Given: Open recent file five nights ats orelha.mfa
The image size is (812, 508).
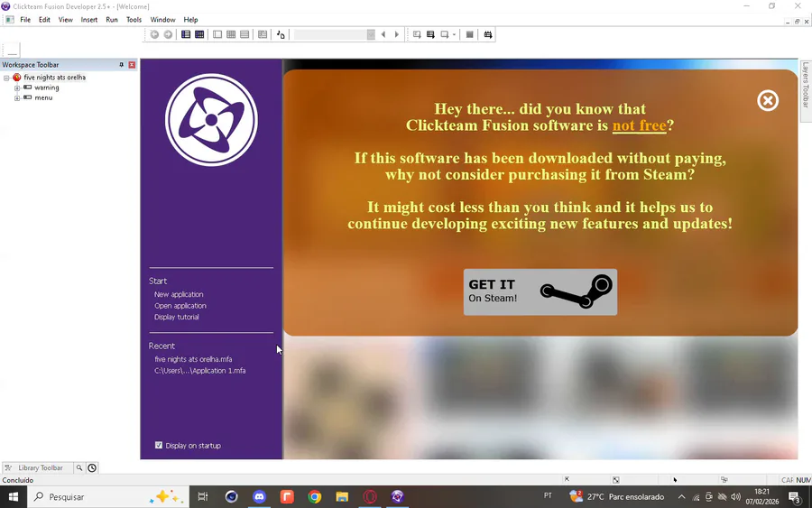Looking at the screenshot, I should click(x=193, y=359).
